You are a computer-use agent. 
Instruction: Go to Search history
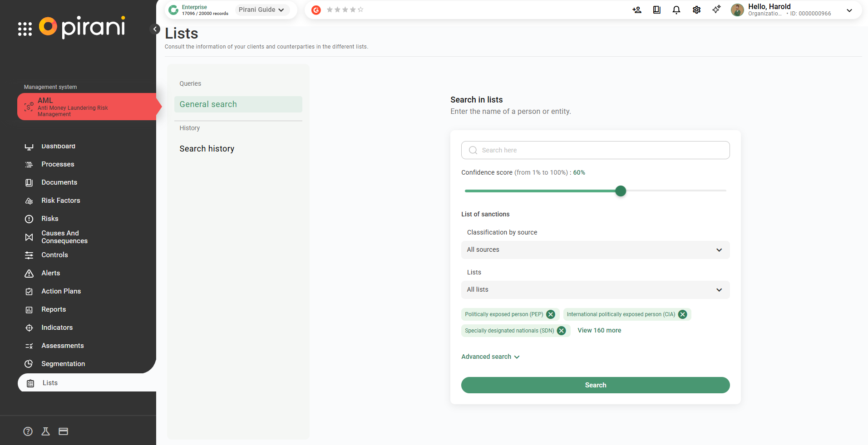click(x=207, y=149)
